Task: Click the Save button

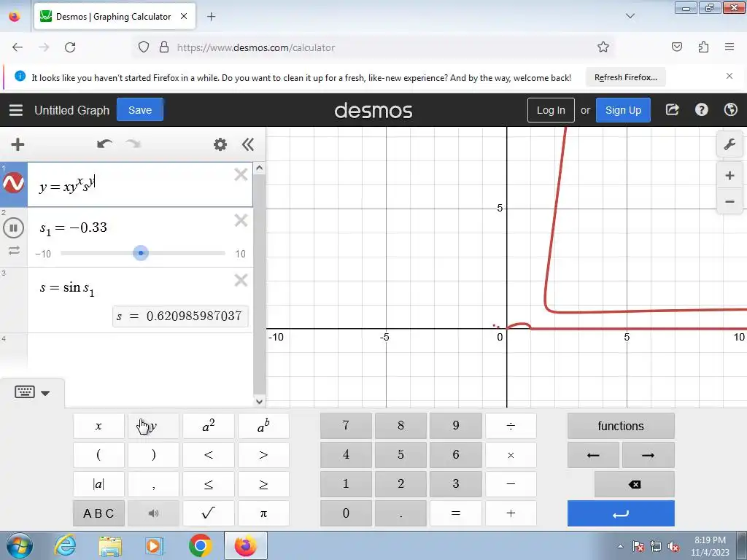Action: [x=140, y=110]
